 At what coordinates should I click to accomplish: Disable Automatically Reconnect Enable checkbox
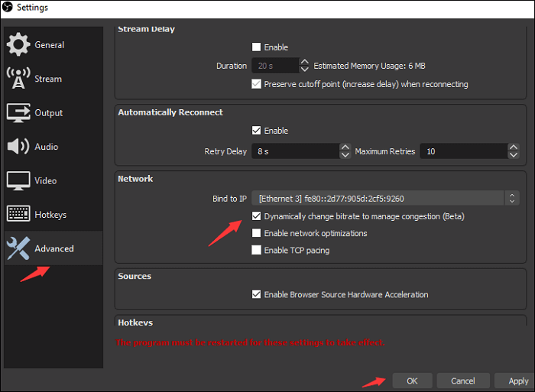coord(257,131)
